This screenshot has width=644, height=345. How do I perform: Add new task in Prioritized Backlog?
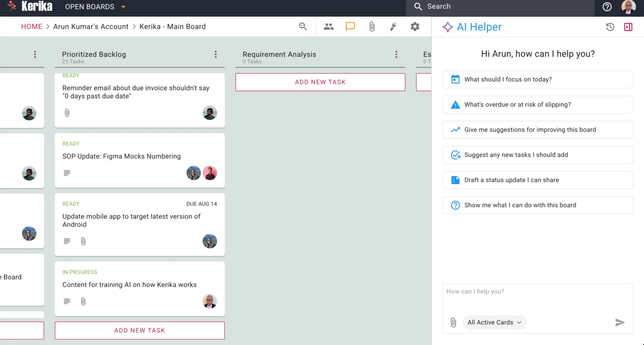[139, 330]
